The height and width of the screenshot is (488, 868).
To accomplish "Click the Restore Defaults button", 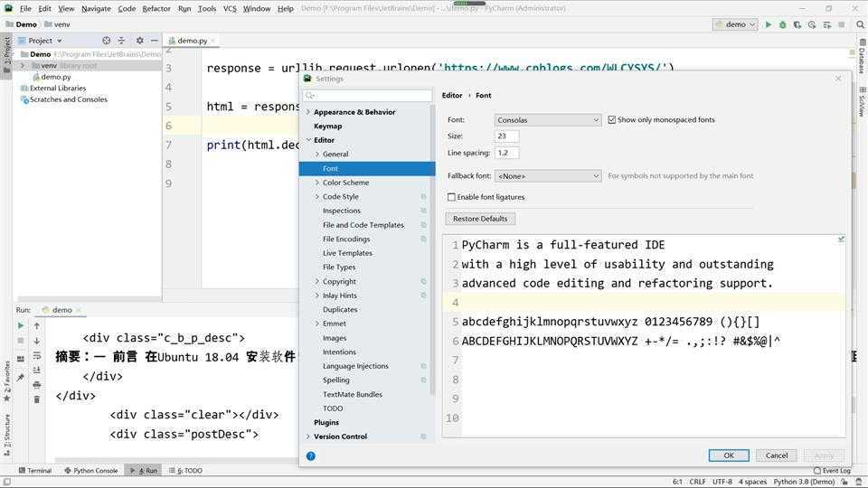I will (x=480, y=219).
